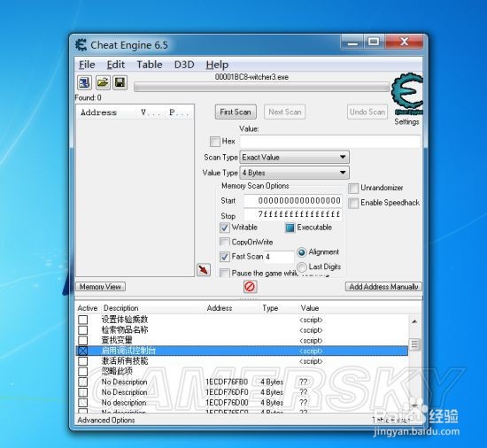Viewport: 487px width, 448px height.
Task: Click the Stop address field
Action: 293,214
